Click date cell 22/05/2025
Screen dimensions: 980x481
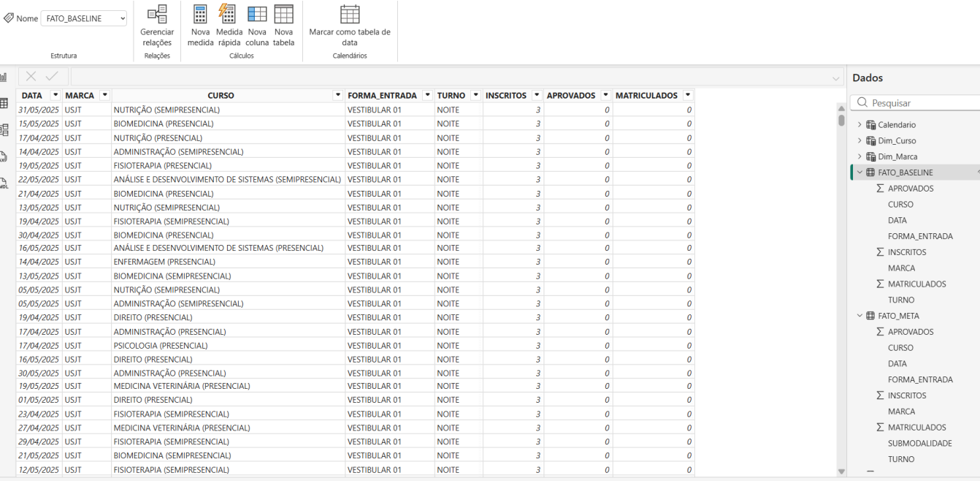[39, 179]
